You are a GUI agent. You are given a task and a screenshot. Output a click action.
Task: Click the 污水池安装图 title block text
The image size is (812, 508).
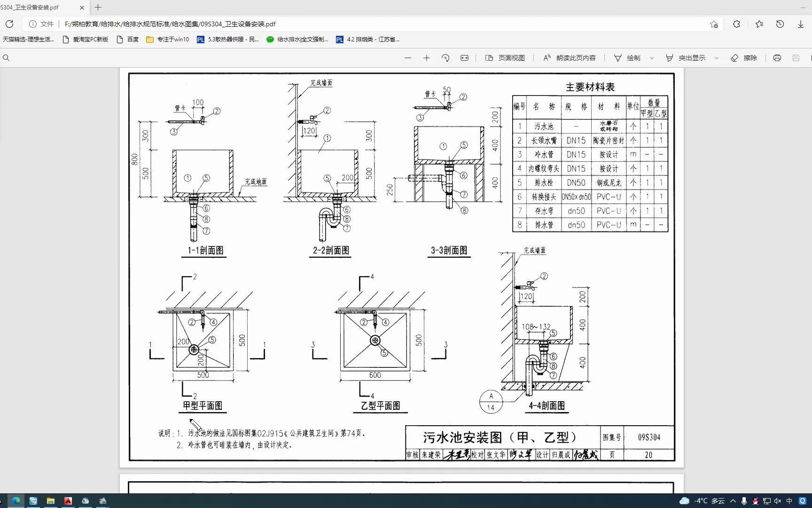[500, 437]
